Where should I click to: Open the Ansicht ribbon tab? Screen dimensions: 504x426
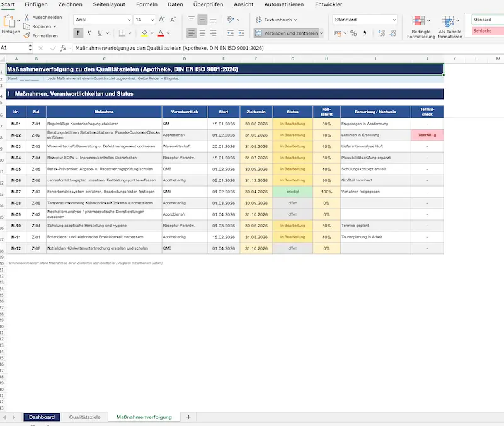click(244, 4)
